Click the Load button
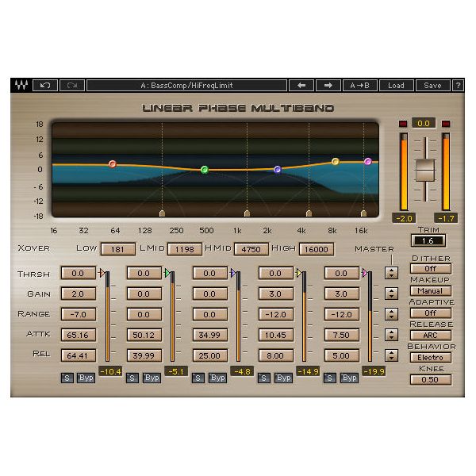The height and width of the screenshot is (476, 476). pyautogui.click(x=396, y=86)
